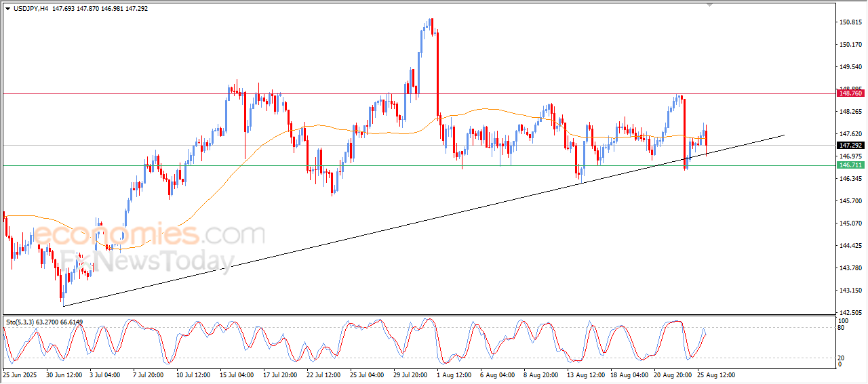This screenshot has width=868, height=384.
Task: Click the 146.345 price axis value
Action: (850, 179)
